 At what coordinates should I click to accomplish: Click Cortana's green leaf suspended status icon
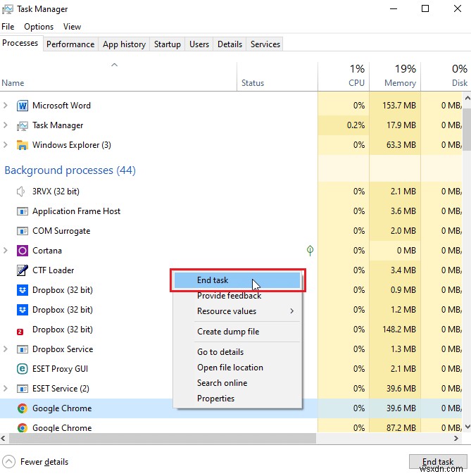pyautogui.click(x=310, y=251)
